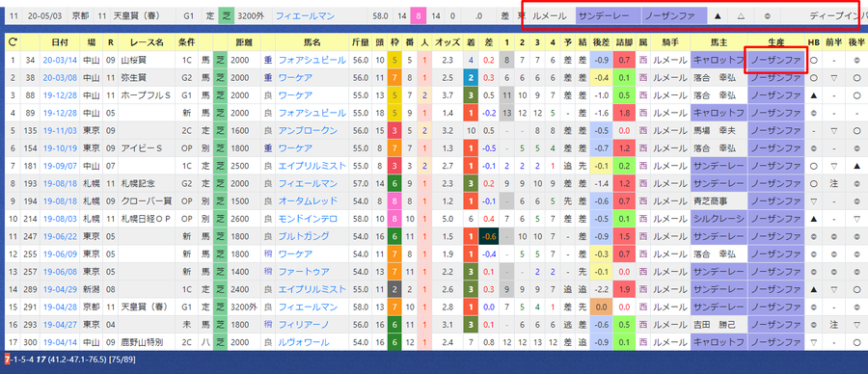This screenshot has width=868, height=374.
Task: Open horse link オータムレッド
Action: (x=308, y=201)
